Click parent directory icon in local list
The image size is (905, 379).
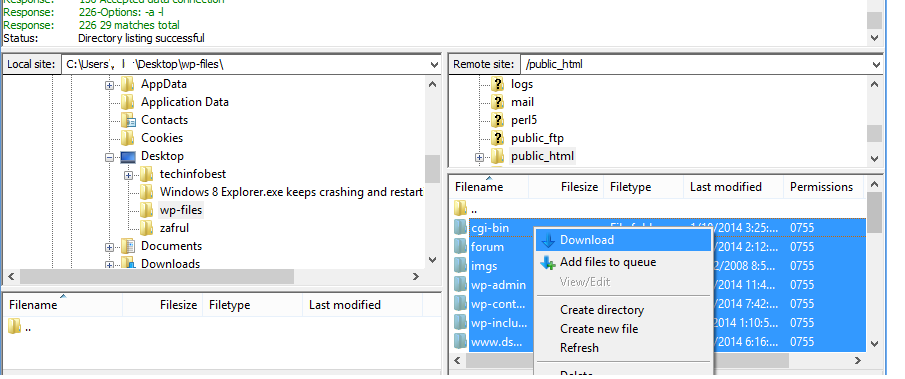click(14, 327)
